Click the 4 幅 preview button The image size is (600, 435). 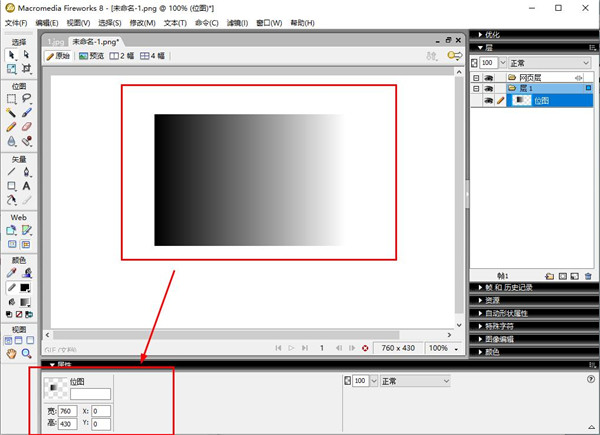(x=152, y=57)
